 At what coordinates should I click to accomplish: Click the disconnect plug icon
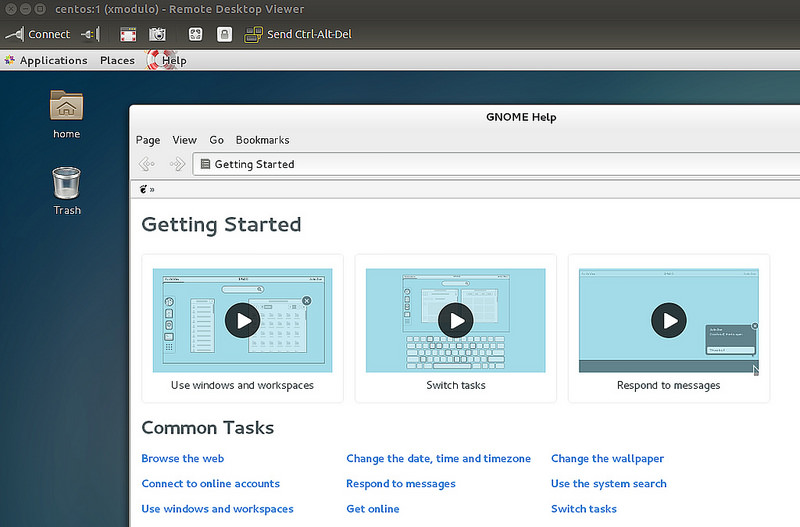click(x=90, y=34)
